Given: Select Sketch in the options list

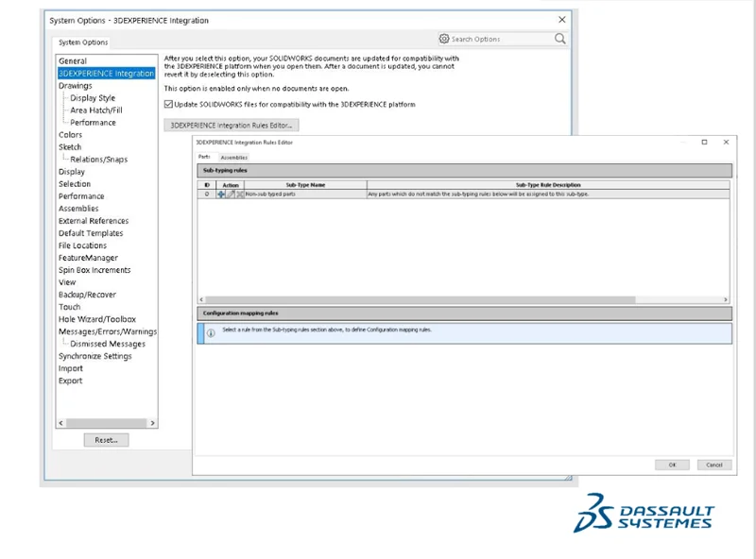Looking at the screenshot, I should 70,147.
